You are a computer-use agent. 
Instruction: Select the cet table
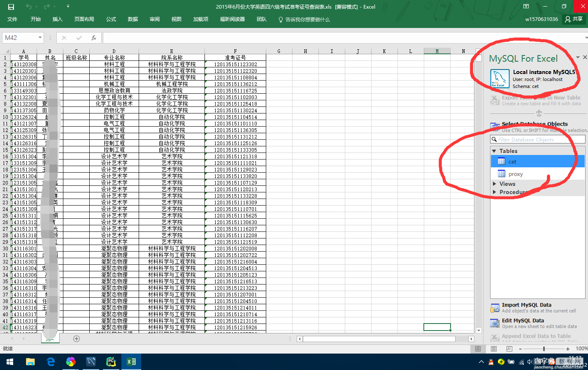click(537, 162)
